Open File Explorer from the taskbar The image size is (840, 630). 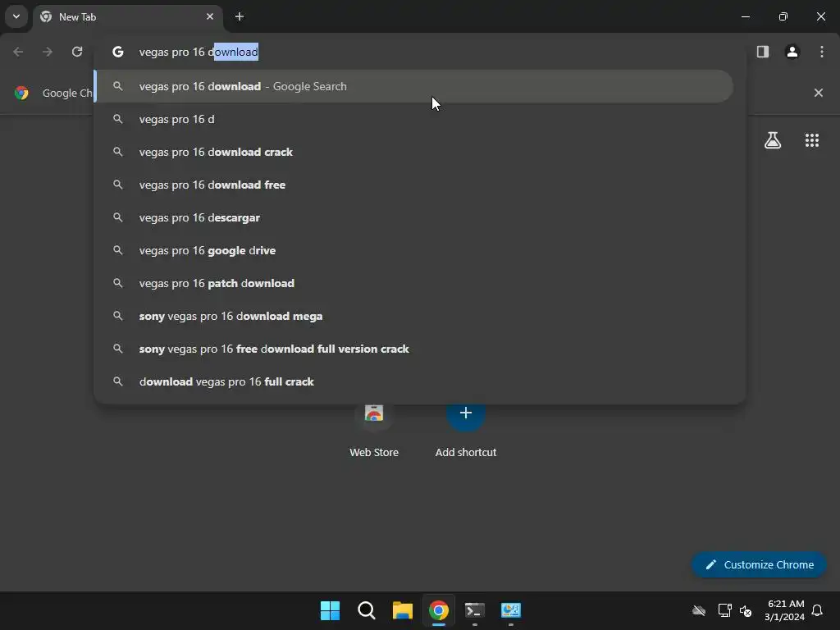402,610
